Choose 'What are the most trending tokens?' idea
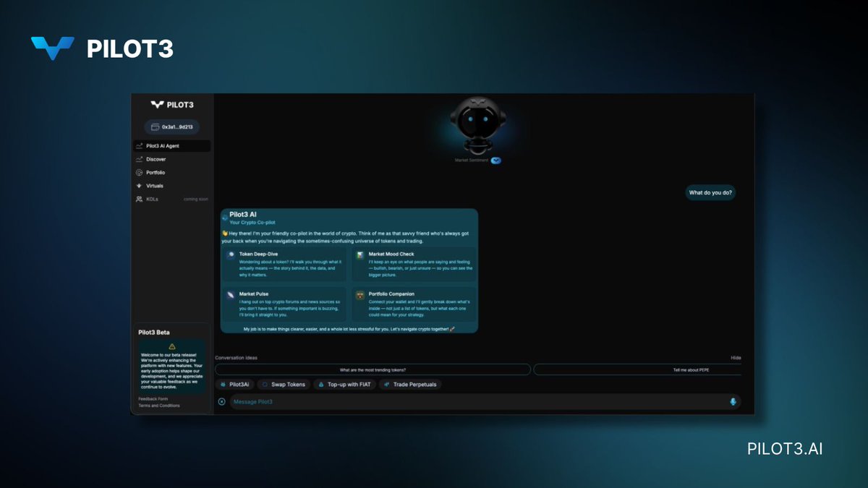Image resolution: width=868 pixels, height=488 pixels. (x=373, y=369)
